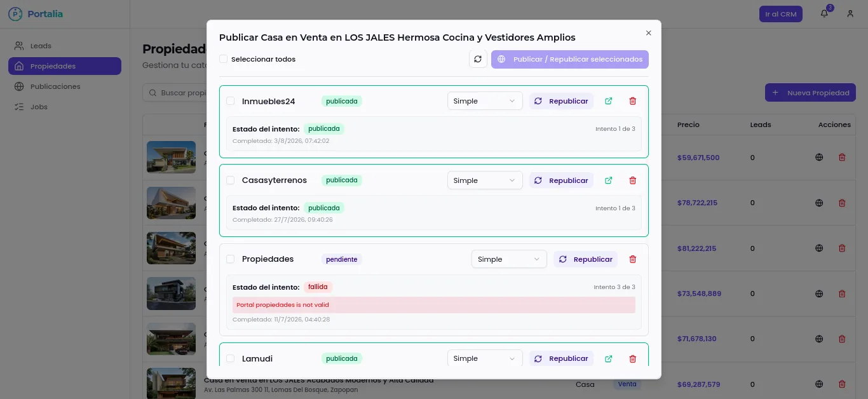Open the notifications bell

tap(824, 14)
